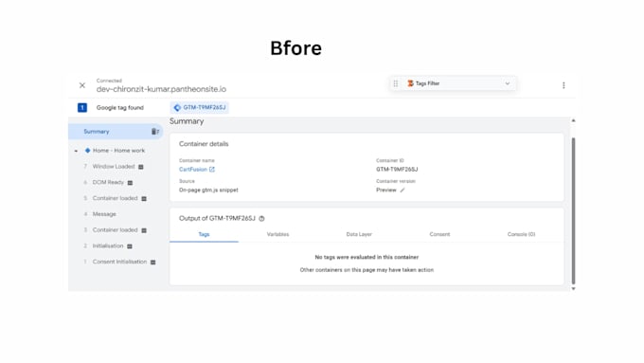The height and width of the screenshot is (363, 644).
Task: Select the Consent Initialisation event
Action: pos(119,262)
